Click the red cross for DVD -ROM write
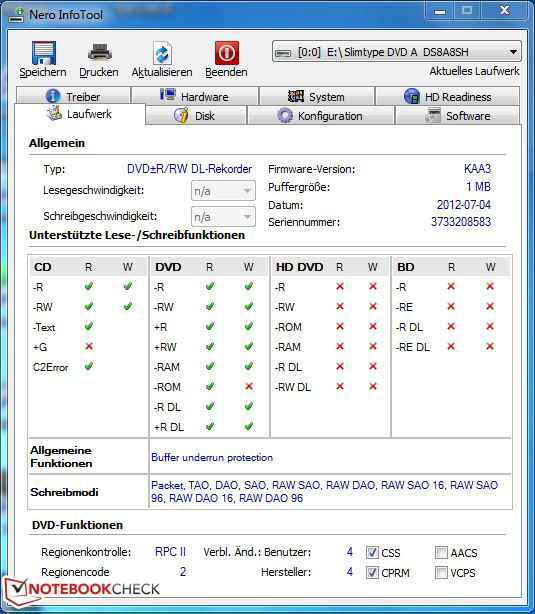 click(x=249, y=386)
